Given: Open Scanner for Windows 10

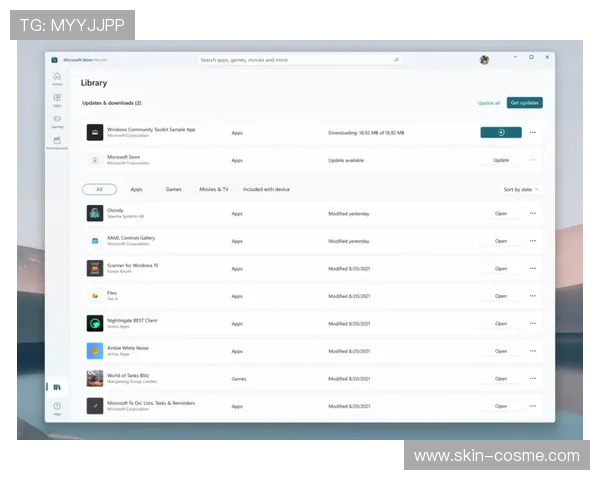Looking at the screenshot, I should (501, 268).
